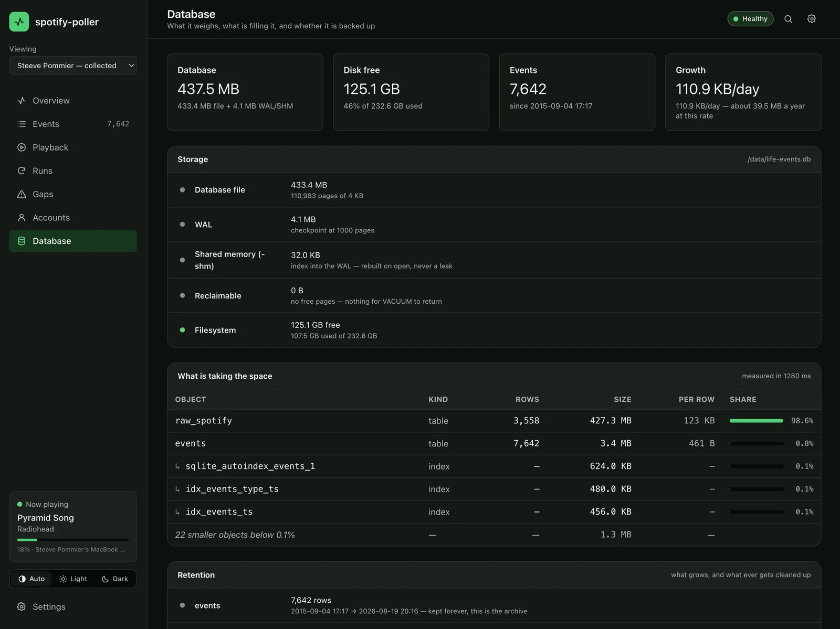Click the idx_events_ts row name
This screenshot has width=840, height=629.
point(219,512)
